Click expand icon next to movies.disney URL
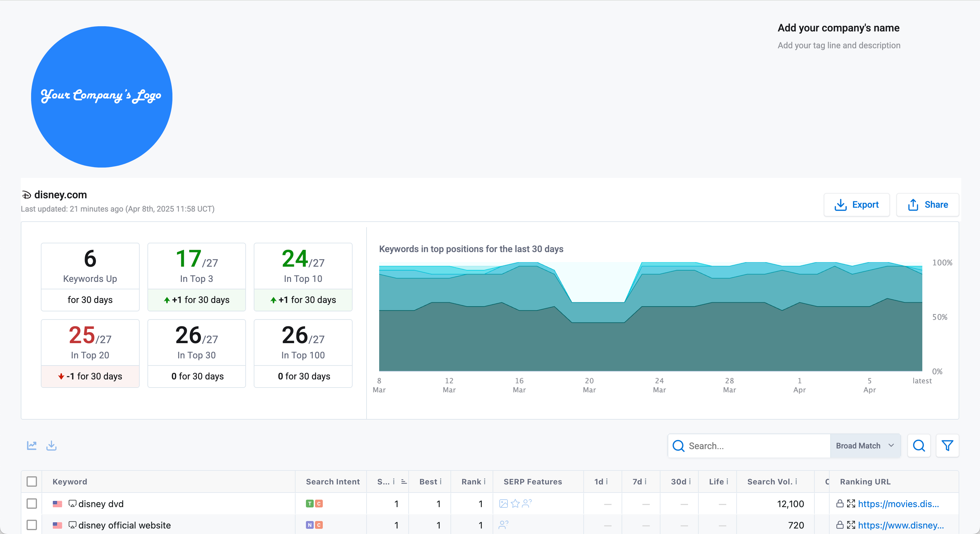980x534 pixels. click(x=851, y=504)
